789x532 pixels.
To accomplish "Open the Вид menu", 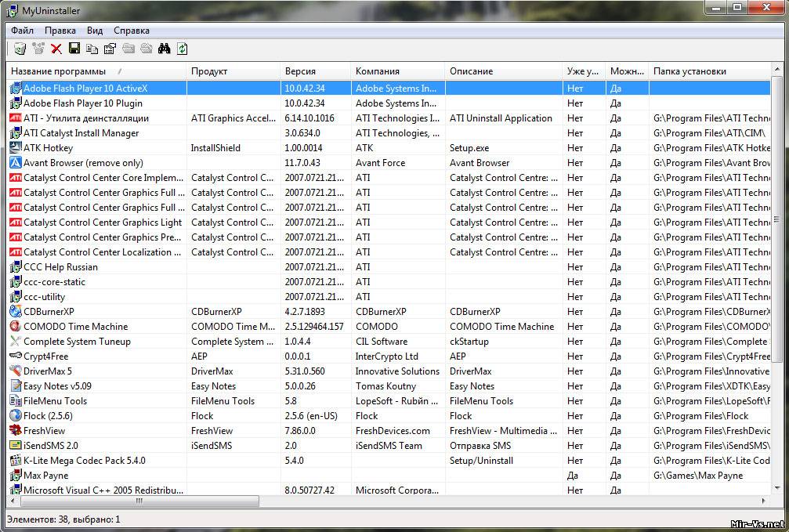I will (95, 31).
